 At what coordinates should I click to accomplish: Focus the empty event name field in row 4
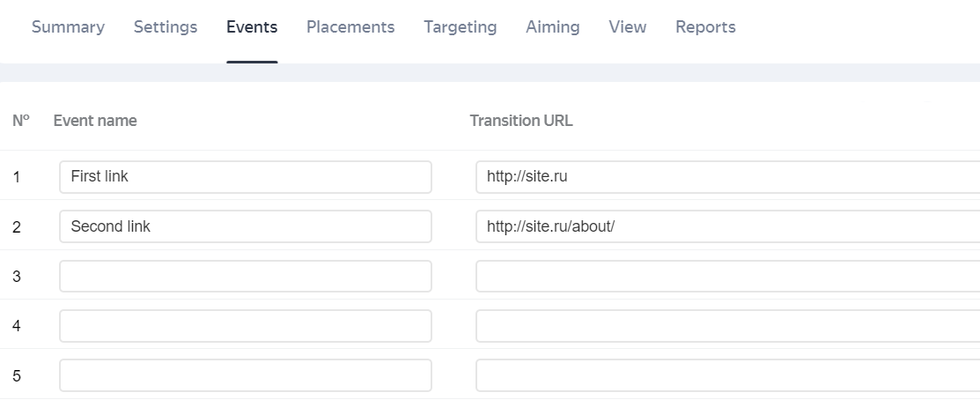click(x=246, y=326)
